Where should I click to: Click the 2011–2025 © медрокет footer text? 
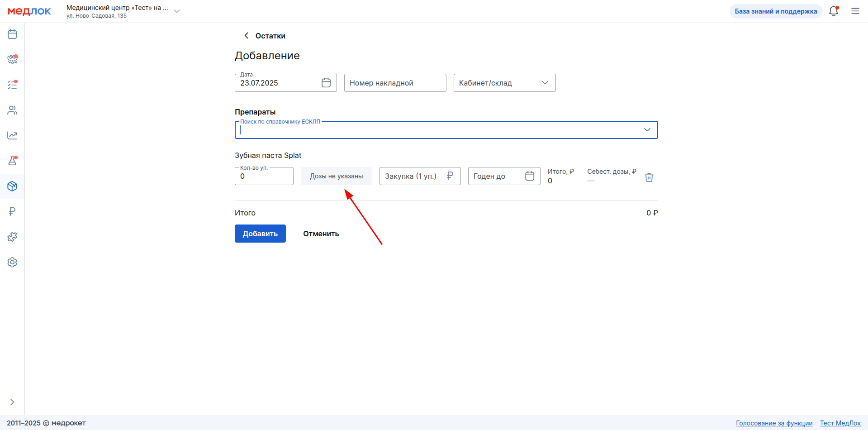point(46,423)
